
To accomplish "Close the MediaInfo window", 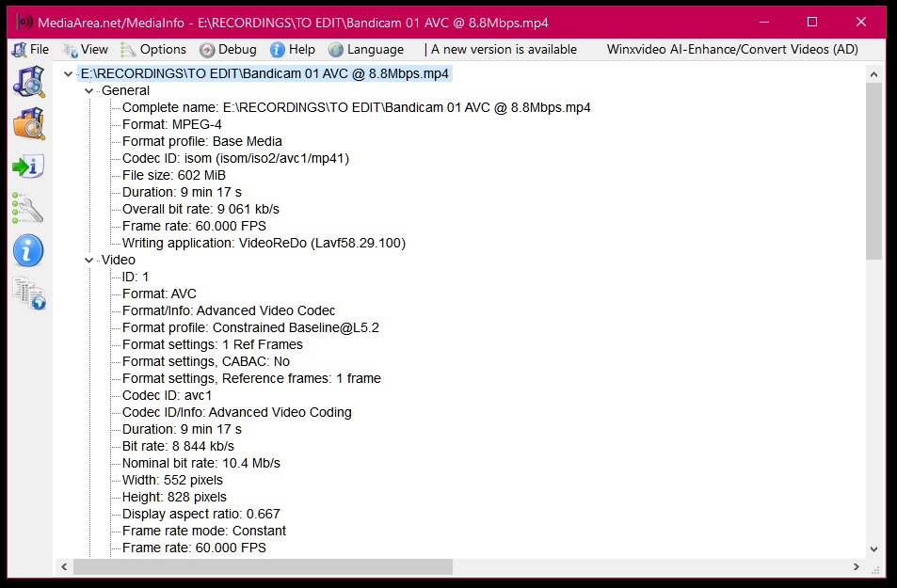I will coord(861,23).
